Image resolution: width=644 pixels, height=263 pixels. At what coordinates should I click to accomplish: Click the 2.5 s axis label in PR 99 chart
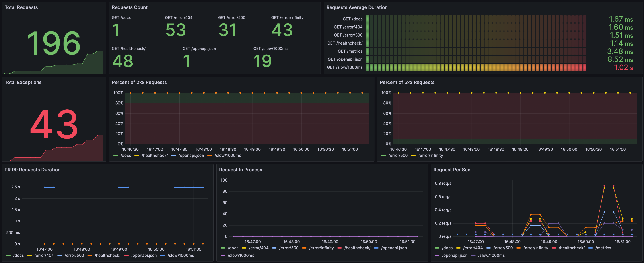[15, 187]
